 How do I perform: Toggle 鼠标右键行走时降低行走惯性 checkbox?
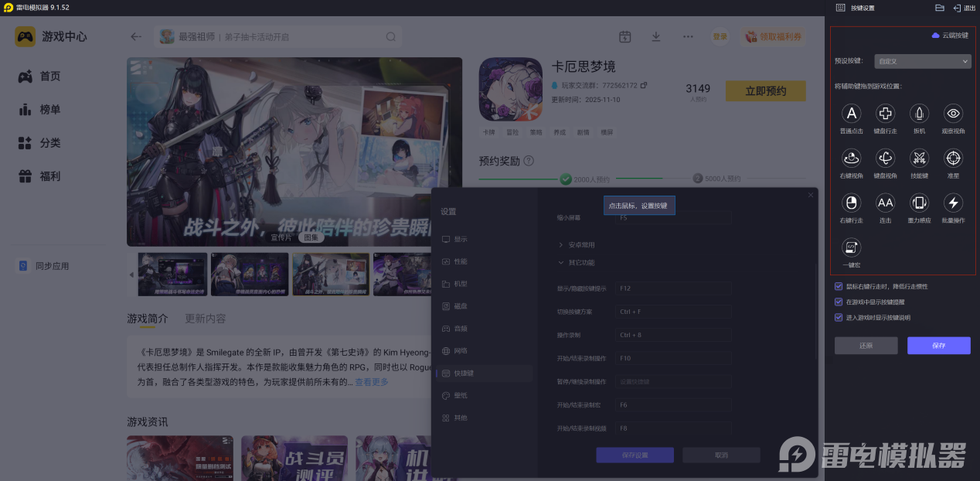(839, 286)
